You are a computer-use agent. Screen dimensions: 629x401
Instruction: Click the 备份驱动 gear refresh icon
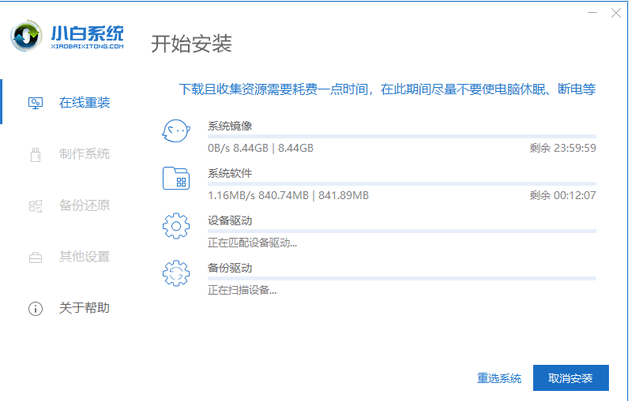tap(176, 273)
